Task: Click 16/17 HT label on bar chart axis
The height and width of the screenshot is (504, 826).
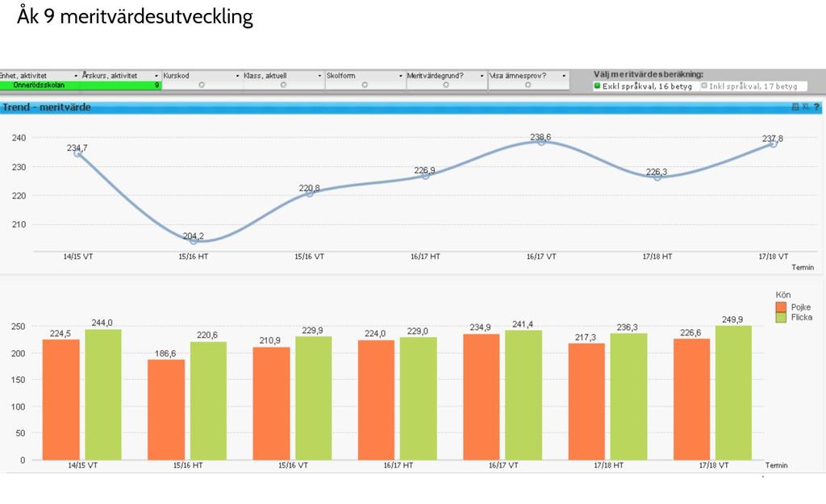Action: click(398, 465)
